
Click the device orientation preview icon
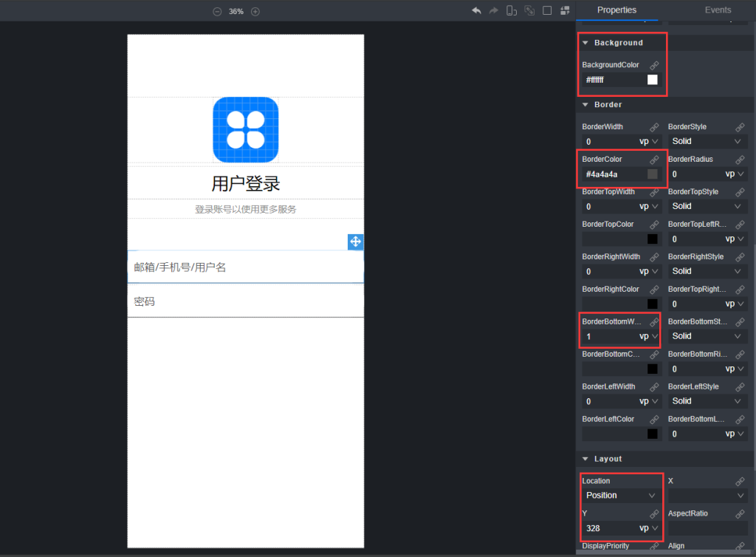(x=512, y=10)
